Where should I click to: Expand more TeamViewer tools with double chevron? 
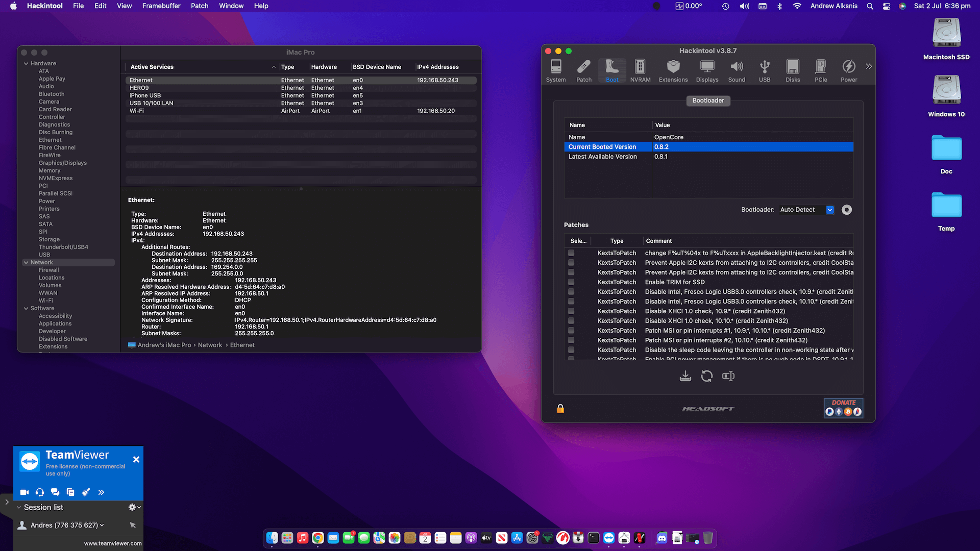click(101, 492)
